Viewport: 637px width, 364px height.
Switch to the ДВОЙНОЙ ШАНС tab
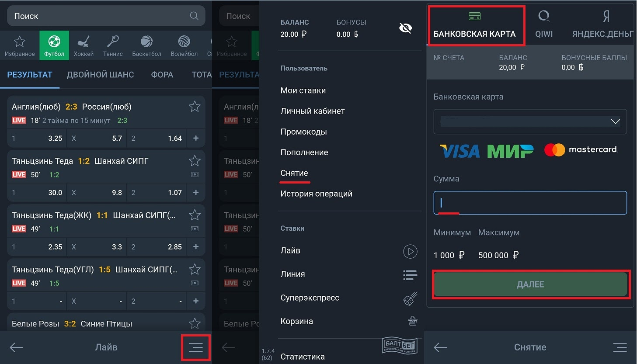[100, 75]
